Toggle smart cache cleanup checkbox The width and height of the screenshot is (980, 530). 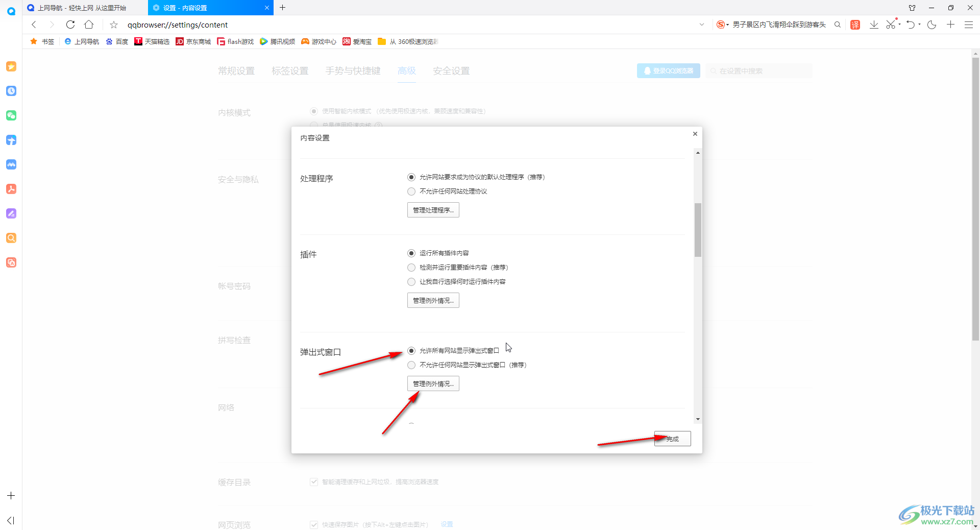pos(314,482)
